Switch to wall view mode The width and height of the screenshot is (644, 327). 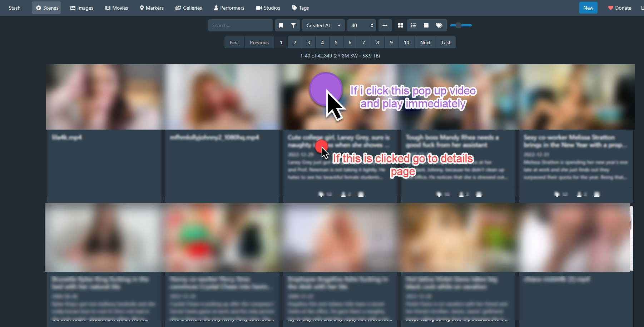click(x=426, y=25)
